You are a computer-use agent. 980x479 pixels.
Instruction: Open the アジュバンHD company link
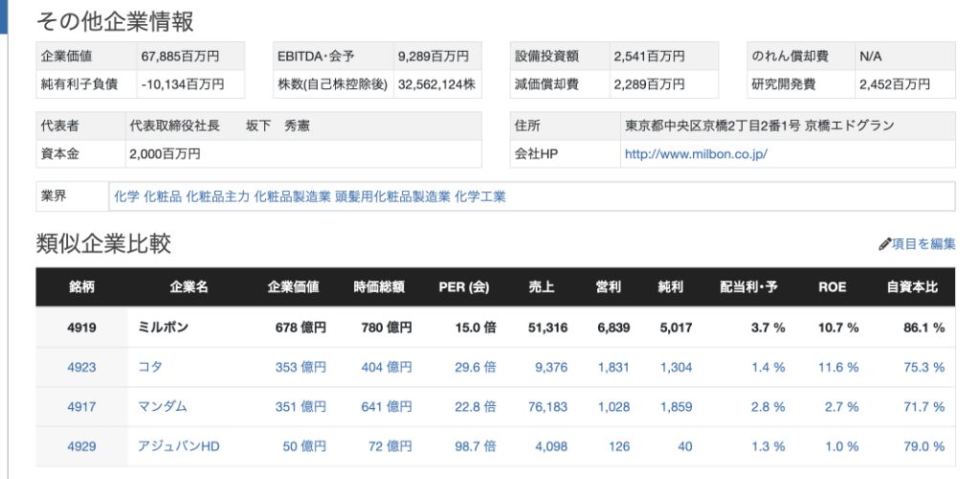(179, 446)
